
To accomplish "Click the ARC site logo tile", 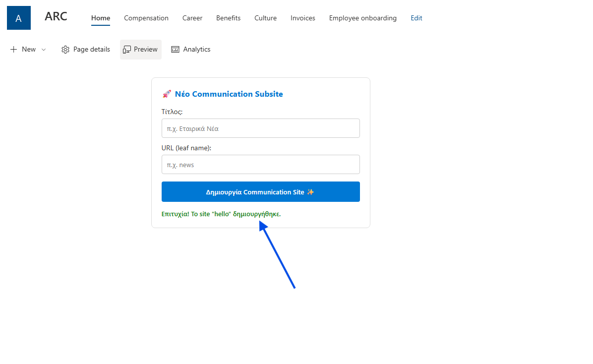I will pos(19,18).
